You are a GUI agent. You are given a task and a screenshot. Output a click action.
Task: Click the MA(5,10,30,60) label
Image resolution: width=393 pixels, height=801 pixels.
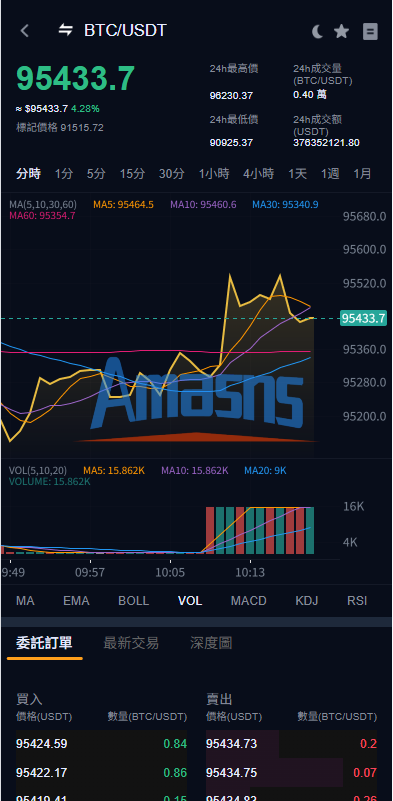[x=43, y=205]
